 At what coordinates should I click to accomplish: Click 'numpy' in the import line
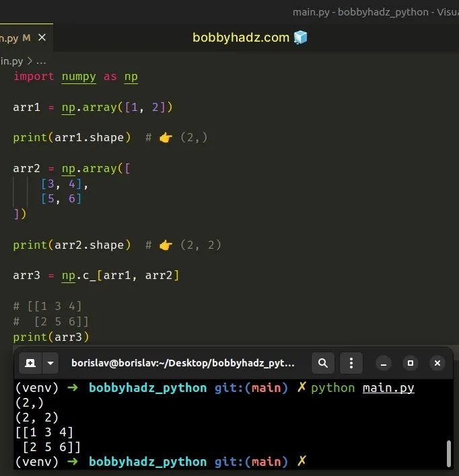pos(79,77)
